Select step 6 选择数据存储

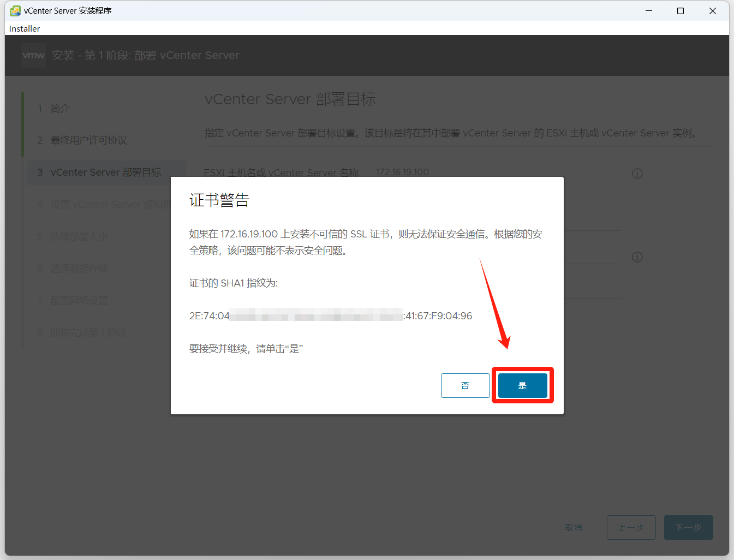79,269
